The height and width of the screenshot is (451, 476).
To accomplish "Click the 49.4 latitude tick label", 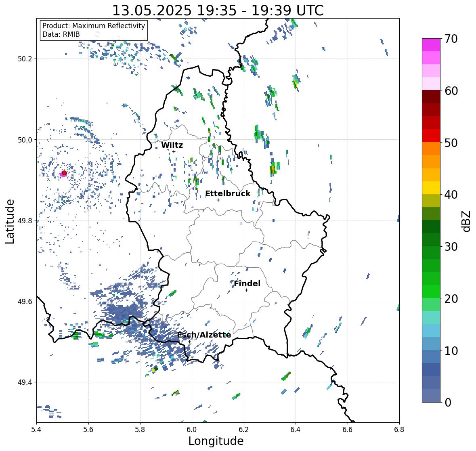I will [x=25, y=382].
